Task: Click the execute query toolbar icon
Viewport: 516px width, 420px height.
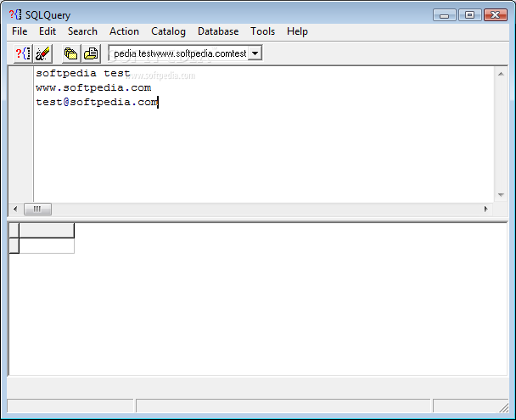Action: pos(23,53)
